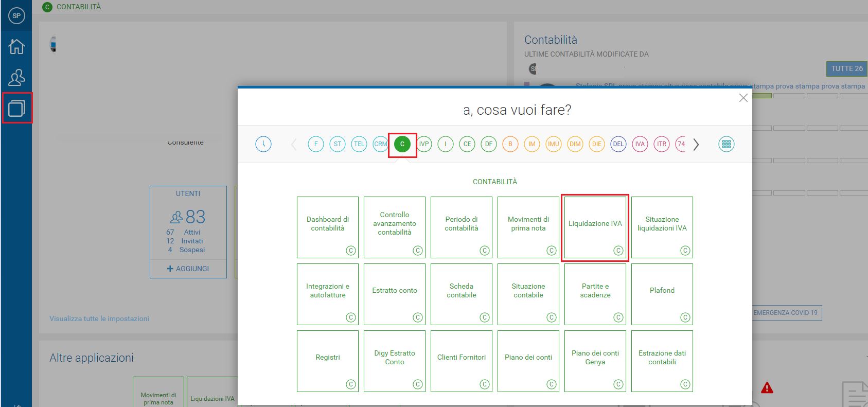868x407 pixels.
Task: Select the CRM module circle
Action: [x=381, y=144]
